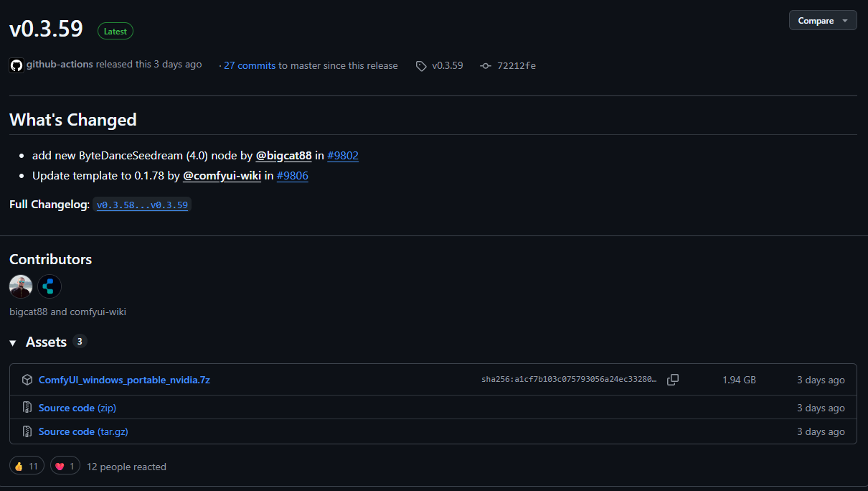This screenshot has height=491, width=868.
Task: Click the commit icon beside 72212fe
Action: click(x=486, y=66)
